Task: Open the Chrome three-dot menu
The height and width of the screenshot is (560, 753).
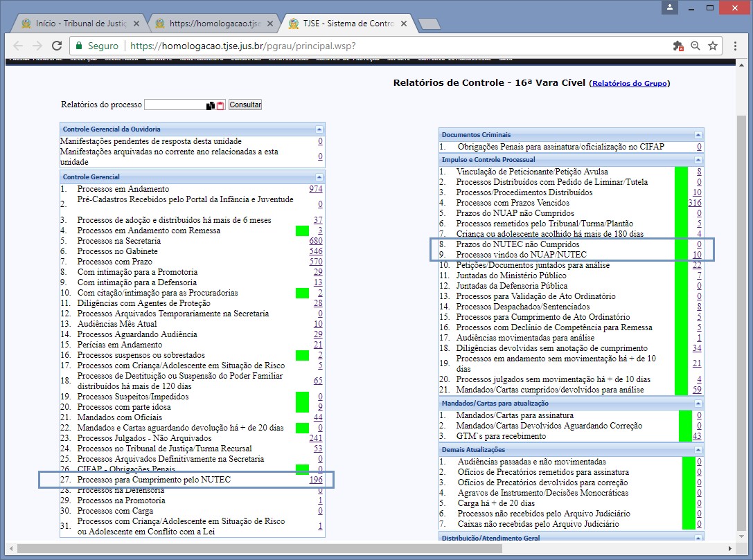Action: tap(735, 46)
